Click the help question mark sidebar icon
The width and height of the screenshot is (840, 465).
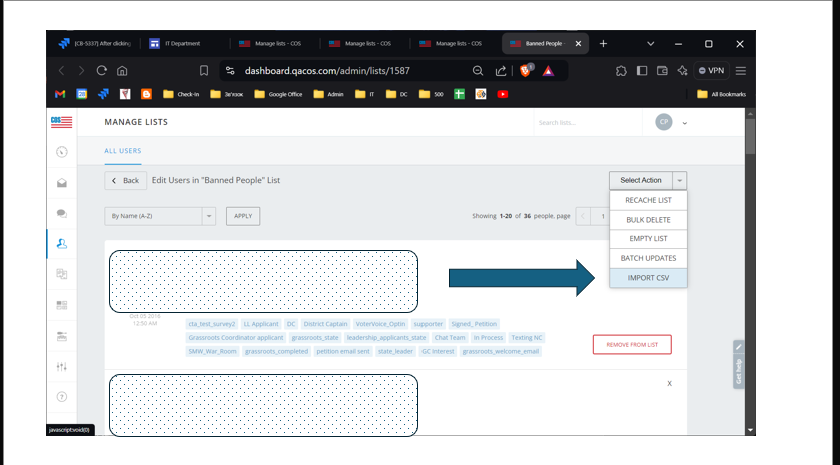pos(62,397)
